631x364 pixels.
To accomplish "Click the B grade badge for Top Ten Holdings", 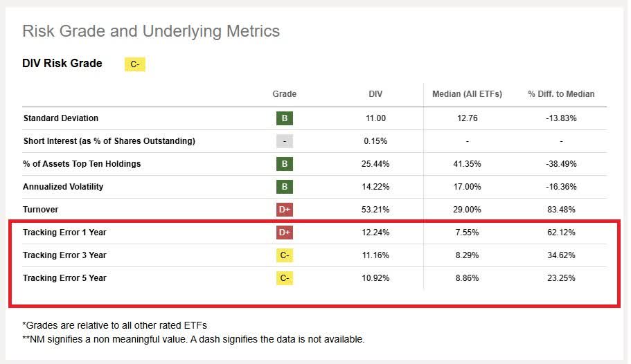I will pyautogui.click(x=284, y=164).
